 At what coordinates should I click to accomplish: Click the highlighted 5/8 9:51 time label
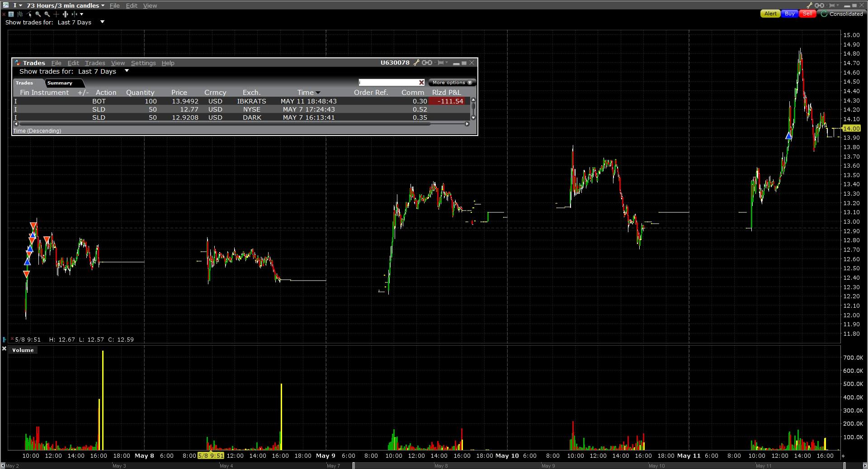tap(211, 455)
